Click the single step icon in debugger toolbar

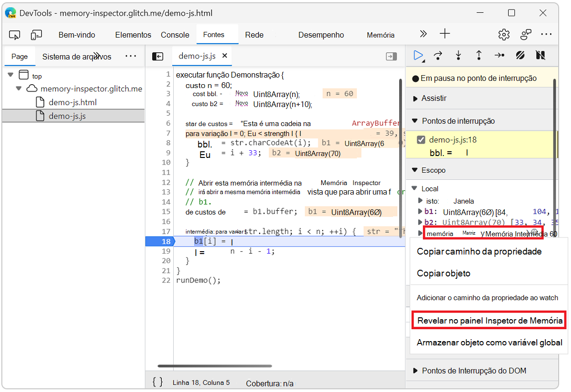click(499, 56)
